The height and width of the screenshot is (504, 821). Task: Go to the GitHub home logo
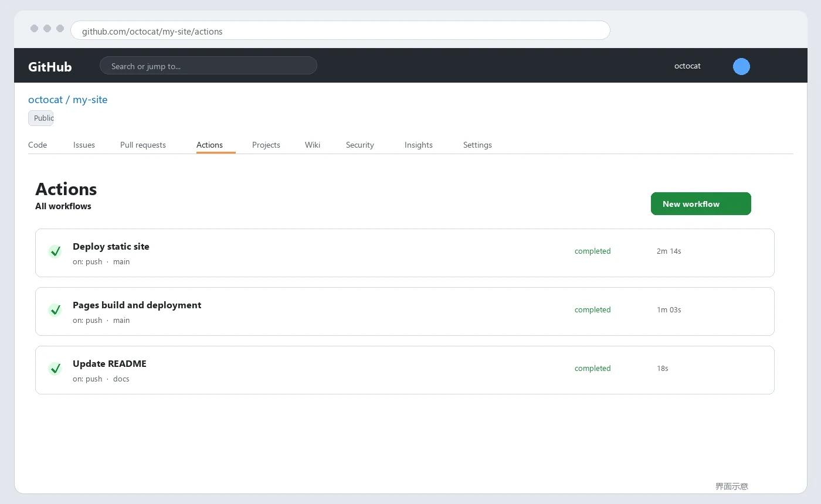pos(50,67)
